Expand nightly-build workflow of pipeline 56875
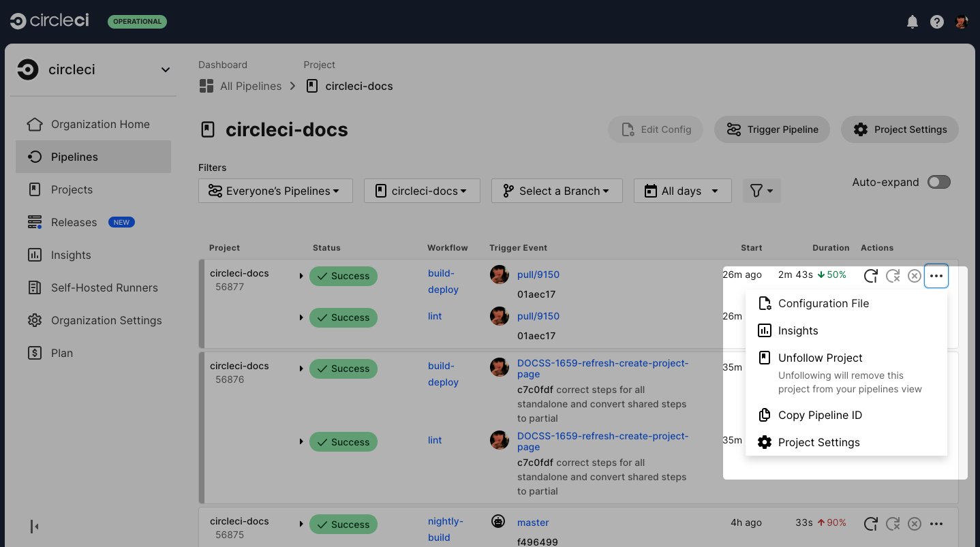The width and height of the screenshot is (980, 547). [x=301, y=525]
